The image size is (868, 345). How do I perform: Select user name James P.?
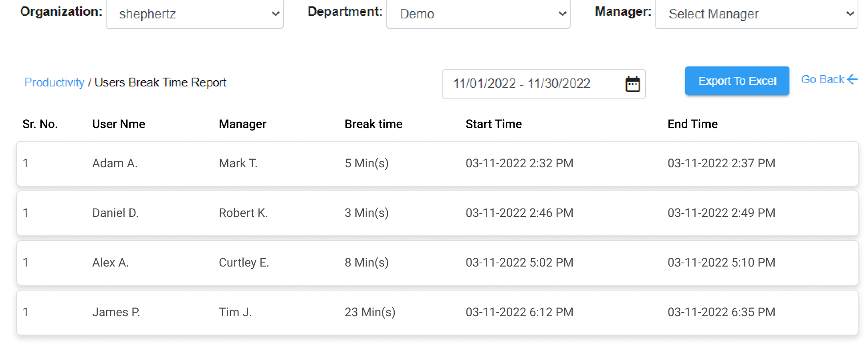(116, 312)
